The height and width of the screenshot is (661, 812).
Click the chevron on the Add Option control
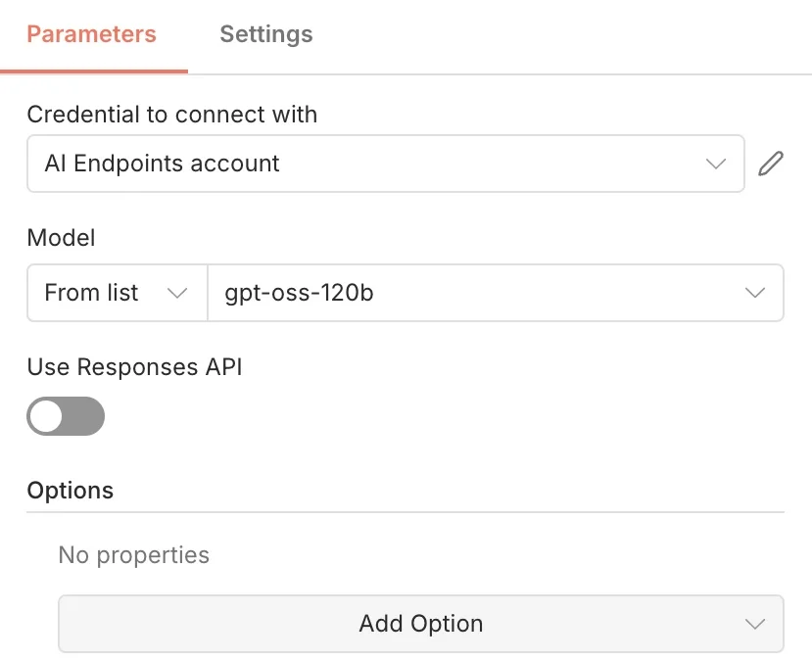[754, 623]
